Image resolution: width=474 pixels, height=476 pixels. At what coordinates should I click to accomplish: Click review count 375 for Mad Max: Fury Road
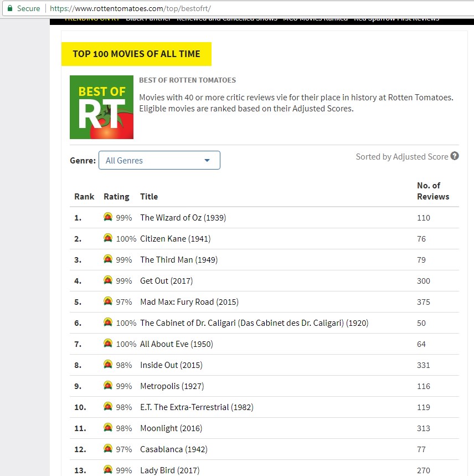click(x=424, y=302)
